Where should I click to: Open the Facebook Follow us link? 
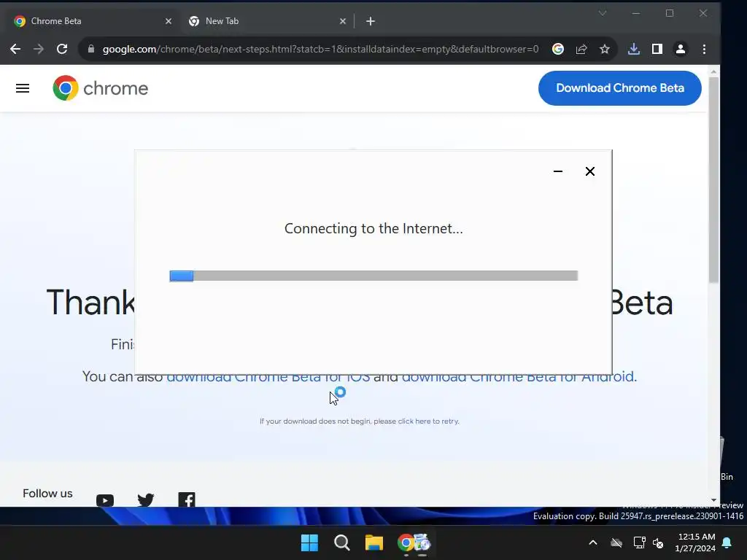coord(187,499)
